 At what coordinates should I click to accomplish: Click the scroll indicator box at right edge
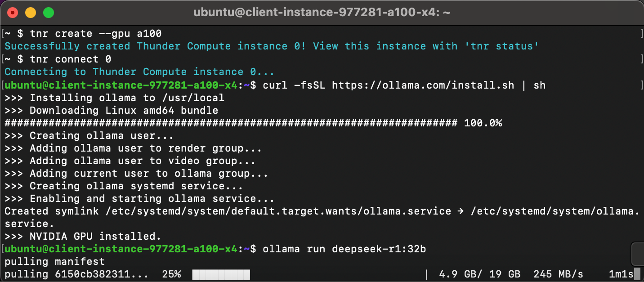pyautogui.click(x=638, y=254)
